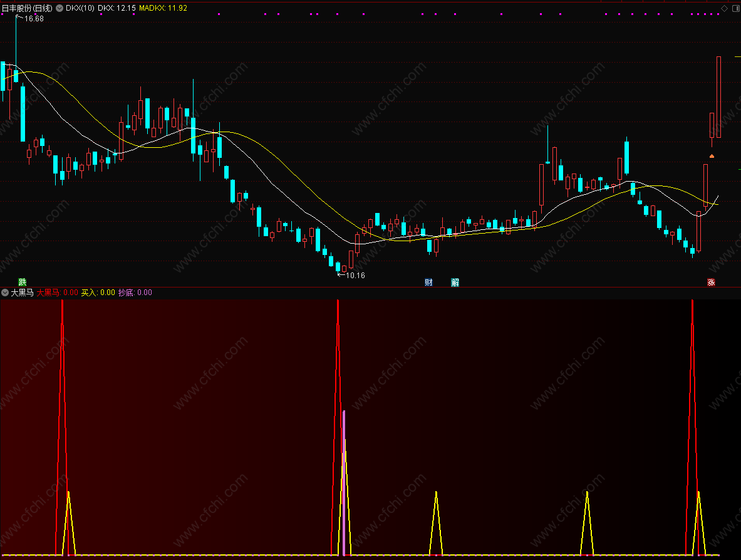Toggle the side panel icon at top-right
The height and width of the screenshot is (560, 741).
coord(736,9)
